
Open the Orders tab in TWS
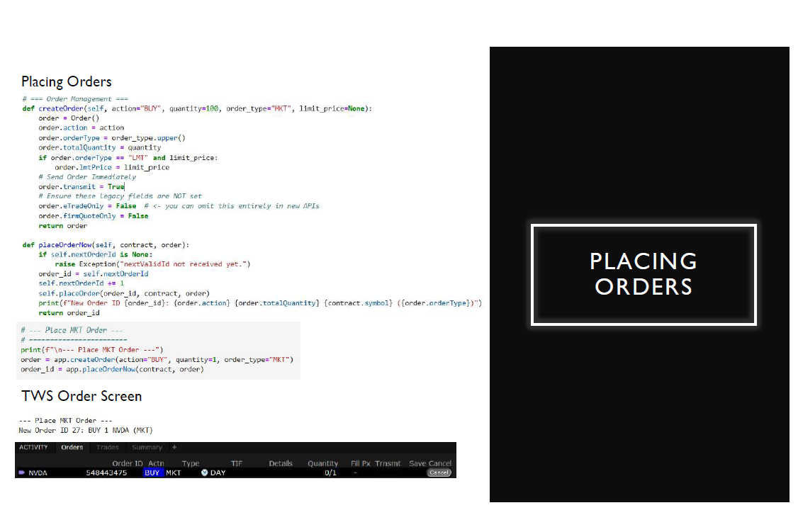coord(72,447)
